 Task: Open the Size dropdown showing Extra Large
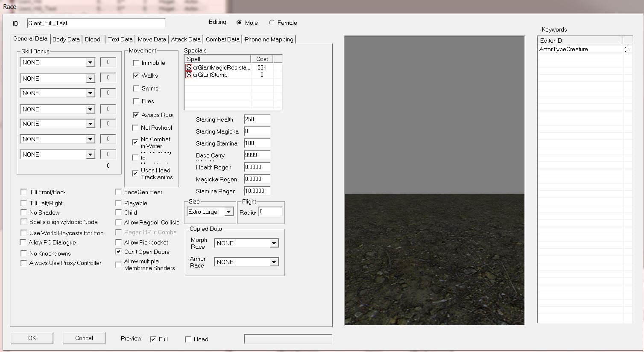tap(229, 212)
